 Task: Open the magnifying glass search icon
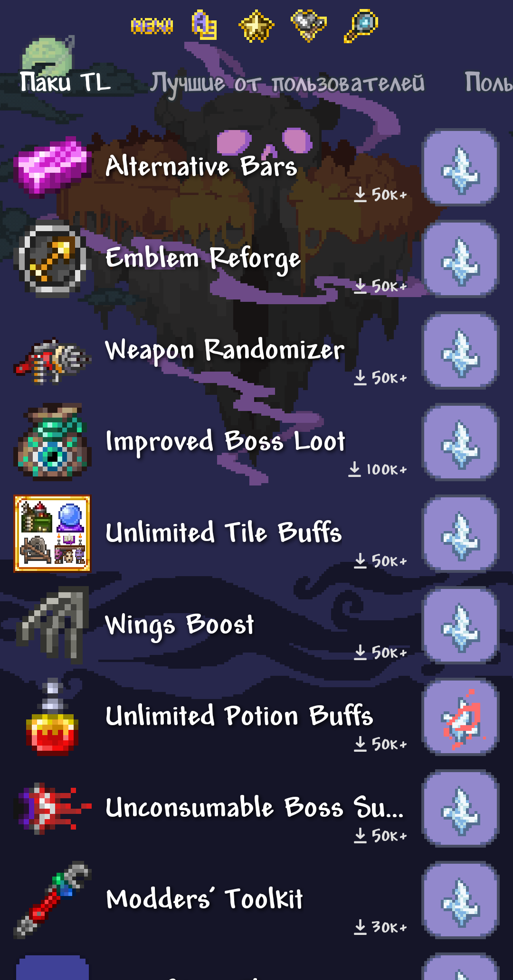point(361,26)
